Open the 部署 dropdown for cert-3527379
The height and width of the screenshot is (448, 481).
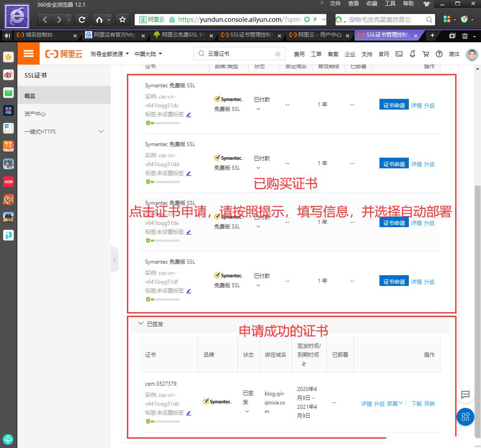(394, 403)
